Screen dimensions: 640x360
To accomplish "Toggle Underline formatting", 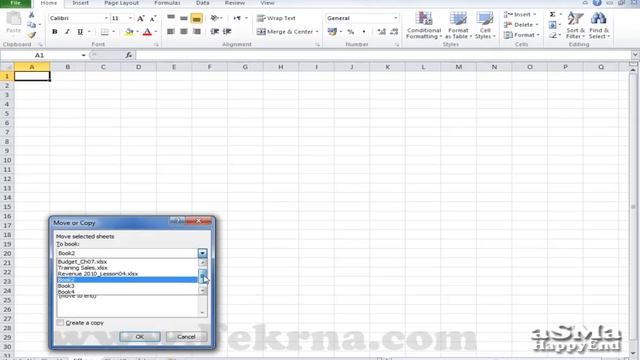I will 80,32.
